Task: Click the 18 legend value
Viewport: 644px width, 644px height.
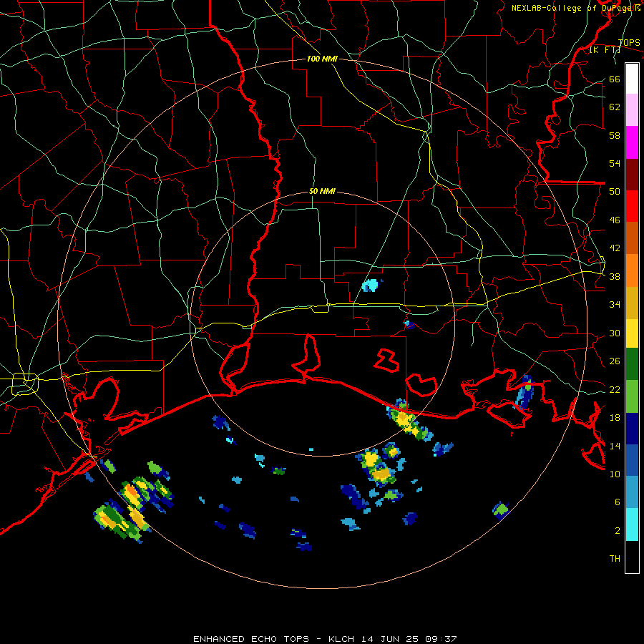Action: pos(615,418)
